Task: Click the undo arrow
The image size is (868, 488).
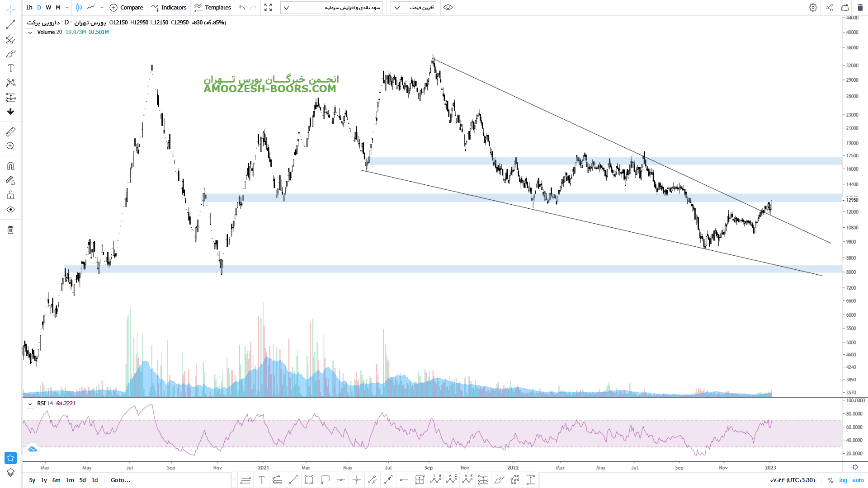Action: coord(242,7)
